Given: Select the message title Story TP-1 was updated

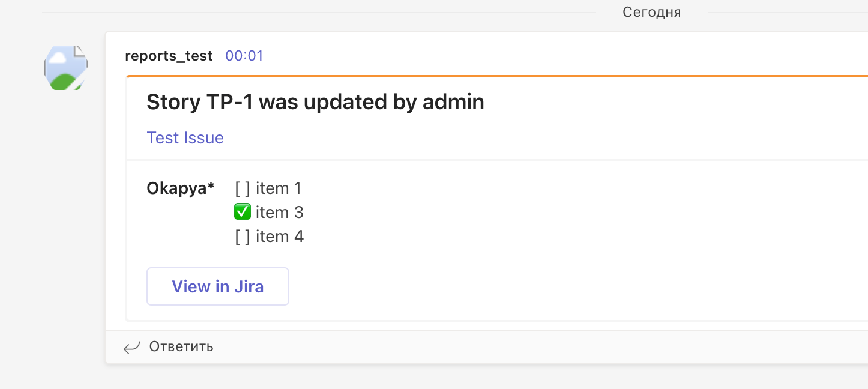Looking at the screenshot, I should [315, 102].
